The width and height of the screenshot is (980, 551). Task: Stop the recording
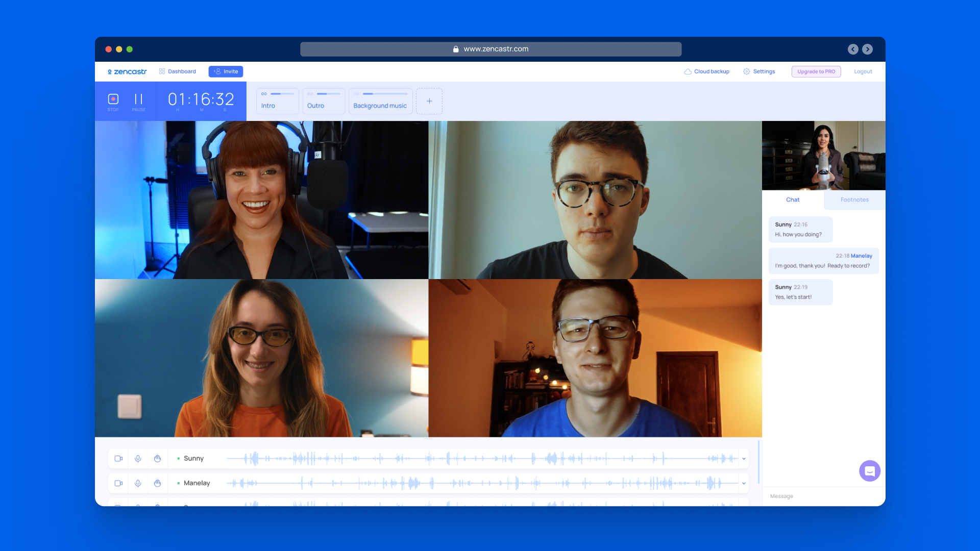coord(113,99)
